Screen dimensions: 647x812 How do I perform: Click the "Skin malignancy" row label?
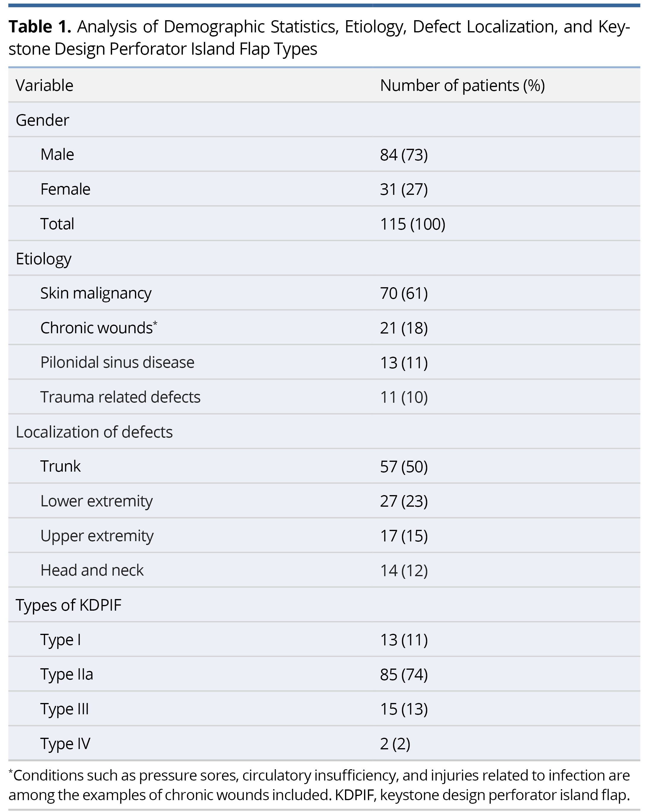[96, 293]
